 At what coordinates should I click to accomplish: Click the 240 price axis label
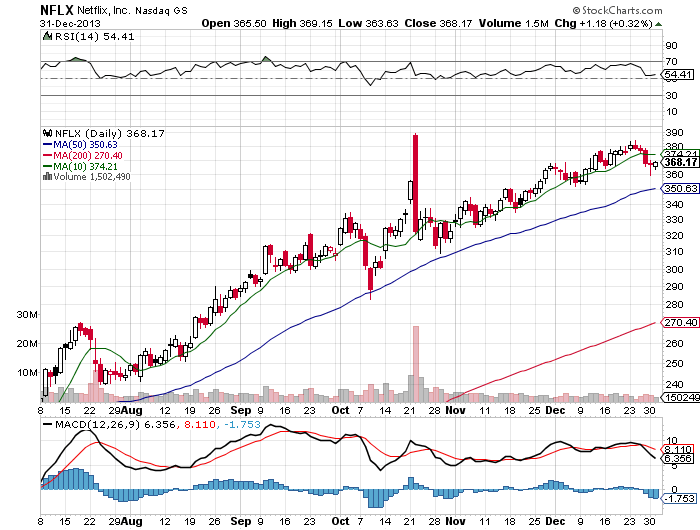click(674, 384)
